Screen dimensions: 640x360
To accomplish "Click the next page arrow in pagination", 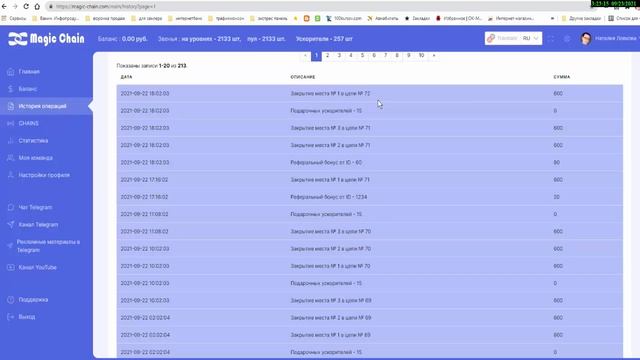I will pyautogui.click(x=434, y=56).
